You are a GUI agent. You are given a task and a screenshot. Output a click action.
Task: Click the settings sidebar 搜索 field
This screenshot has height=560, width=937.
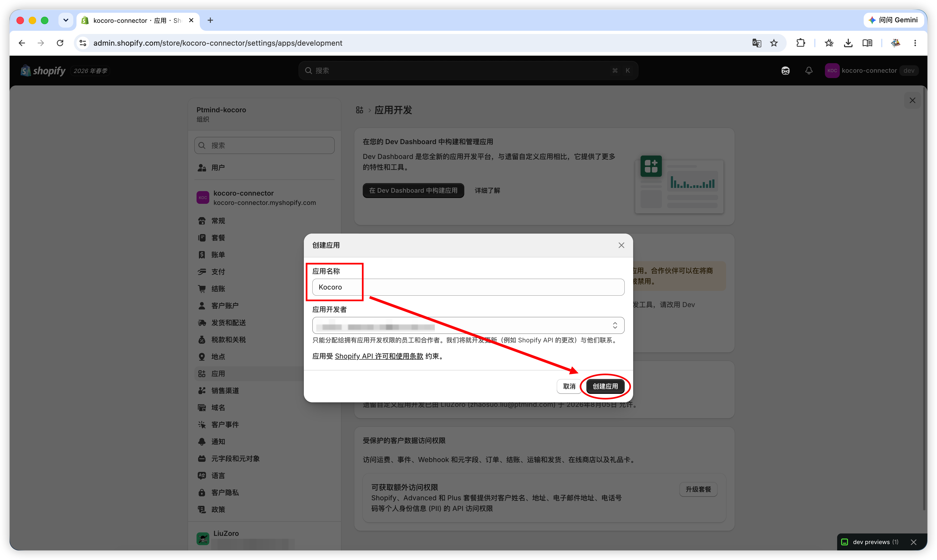click(x=264, y=145)
